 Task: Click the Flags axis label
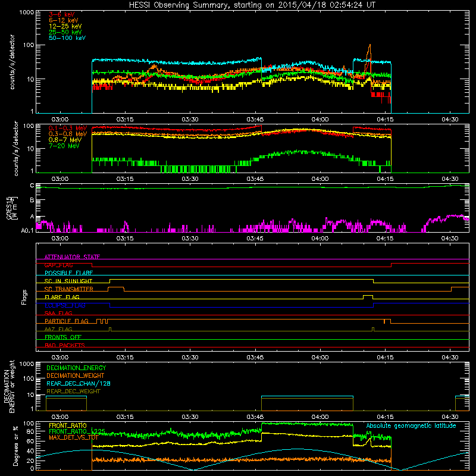(x=24, y=297)
